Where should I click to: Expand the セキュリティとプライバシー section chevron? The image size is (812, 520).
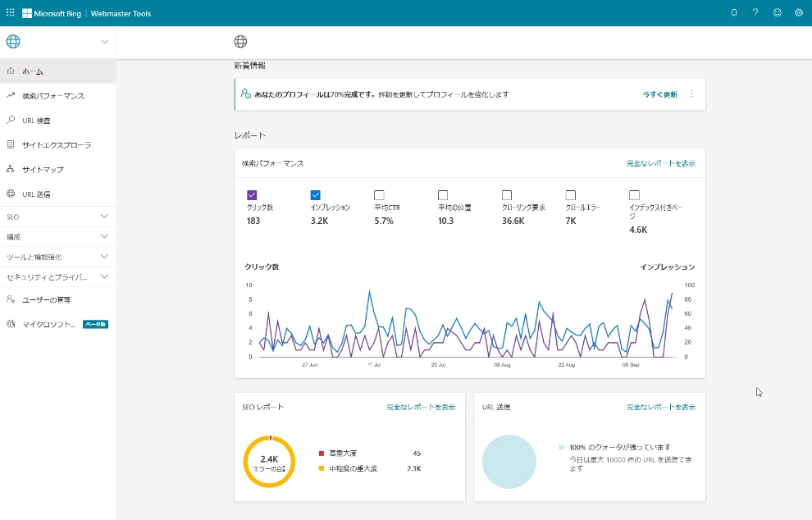click(x=105, y=276)
